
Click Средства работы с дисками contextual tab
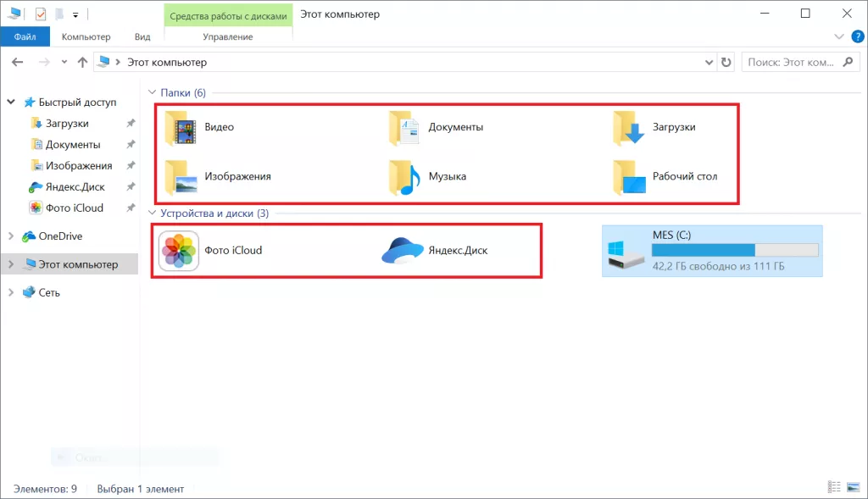click(x=228, y=16)
